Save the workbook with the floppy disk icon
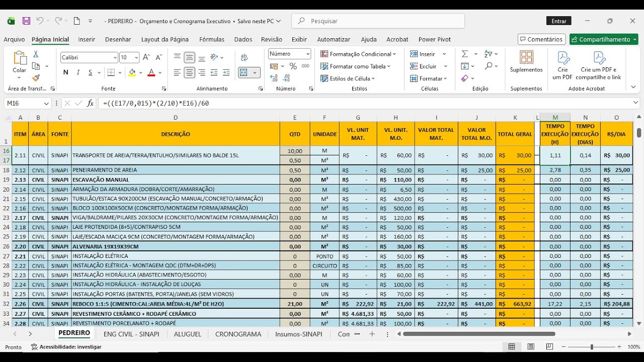The image size is (644, 362). (26, 21)
